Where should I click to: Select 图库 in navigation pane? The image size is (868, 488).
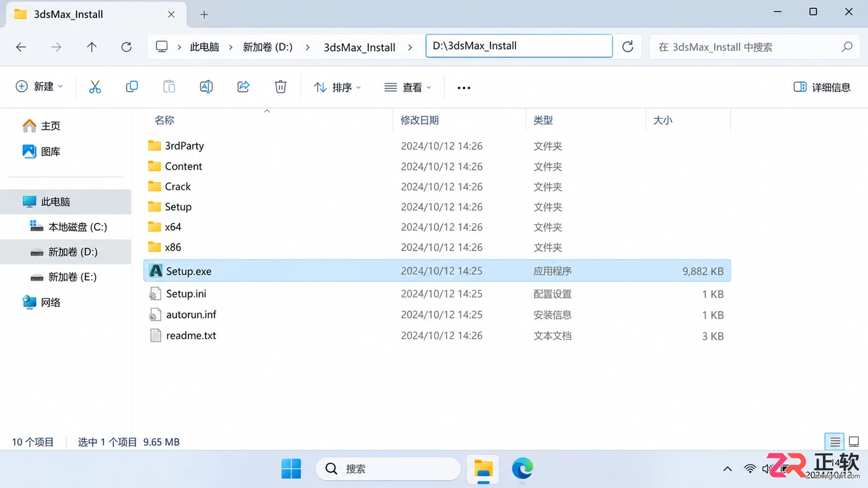(x=42, y=151)
